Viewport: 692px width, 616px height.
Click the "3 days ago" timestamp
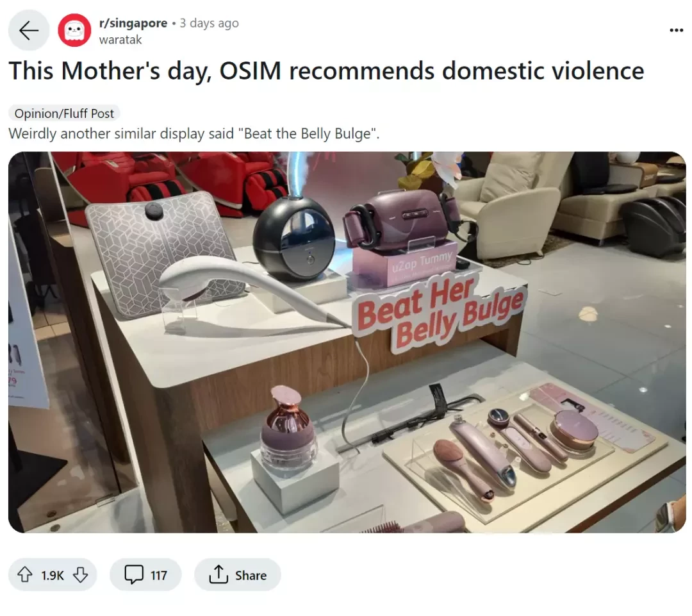[x=209, y=23]
